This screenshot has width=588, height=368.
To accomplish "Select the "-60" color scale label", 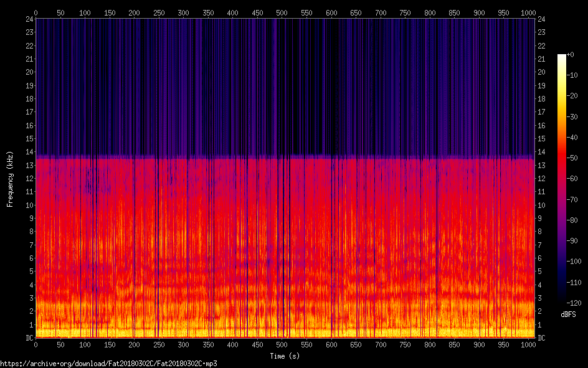I will [572, 179].
